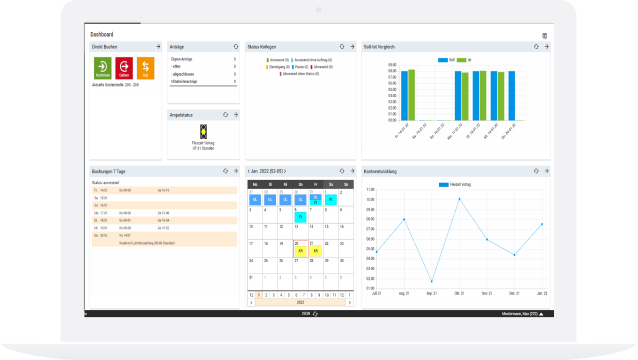Open the Direkt Buchen panel arrow

point(158,47)
